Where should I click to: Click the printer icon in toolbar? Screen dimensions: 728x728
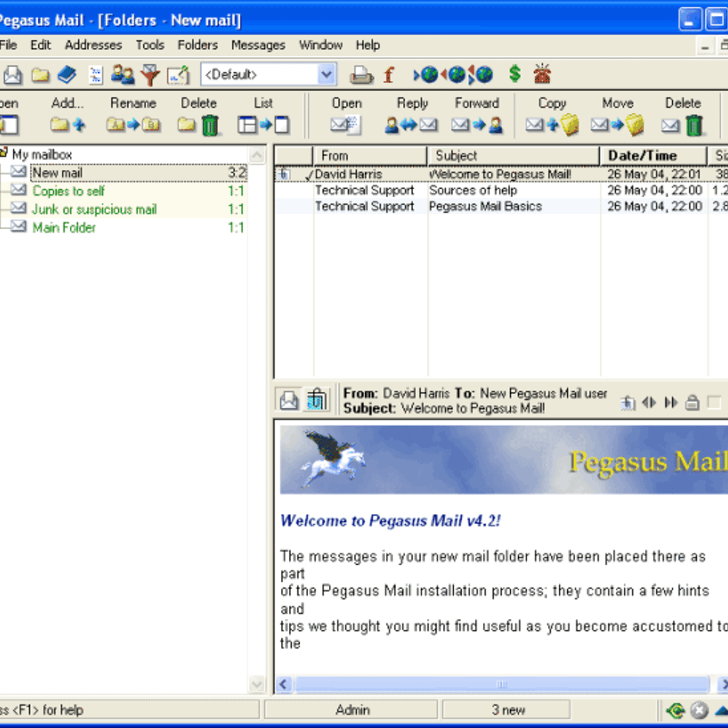(362, 75)
